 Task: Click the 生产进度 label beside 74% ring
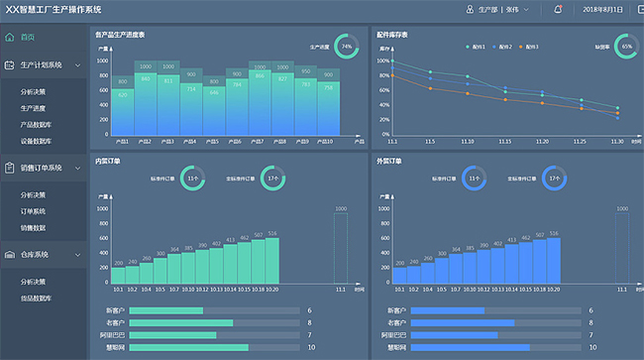(320, 48)
